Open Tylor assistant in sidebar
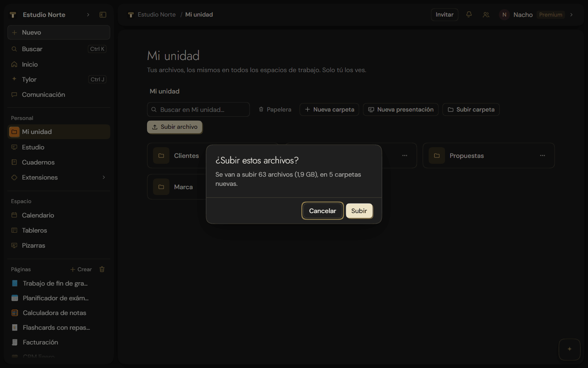This screenshot has width=588, height=368. [59, 79]
